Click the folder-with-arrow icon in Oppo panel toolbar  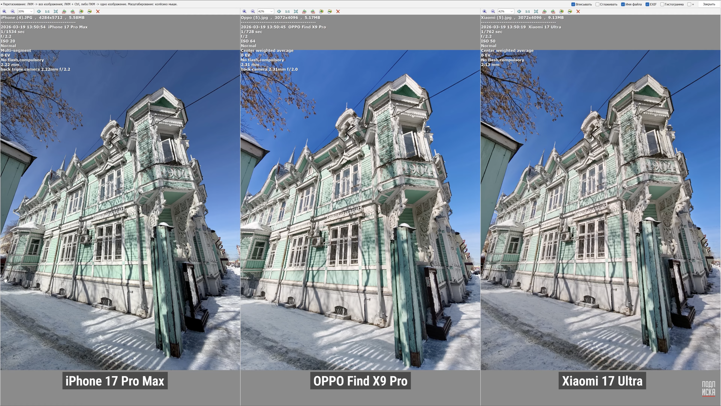coord(329,11)
